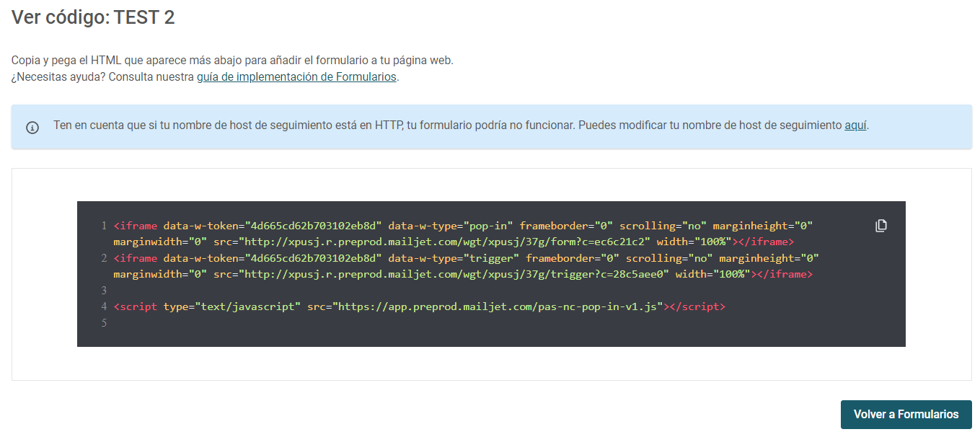Open the guía de implementación de Formularios link

pos(296,76)
